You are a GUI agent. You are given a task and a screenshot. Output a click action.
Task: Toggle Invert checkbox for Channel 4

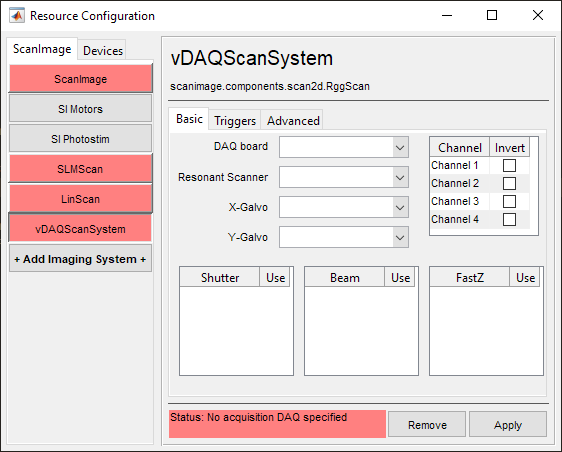tap(509, 219)
